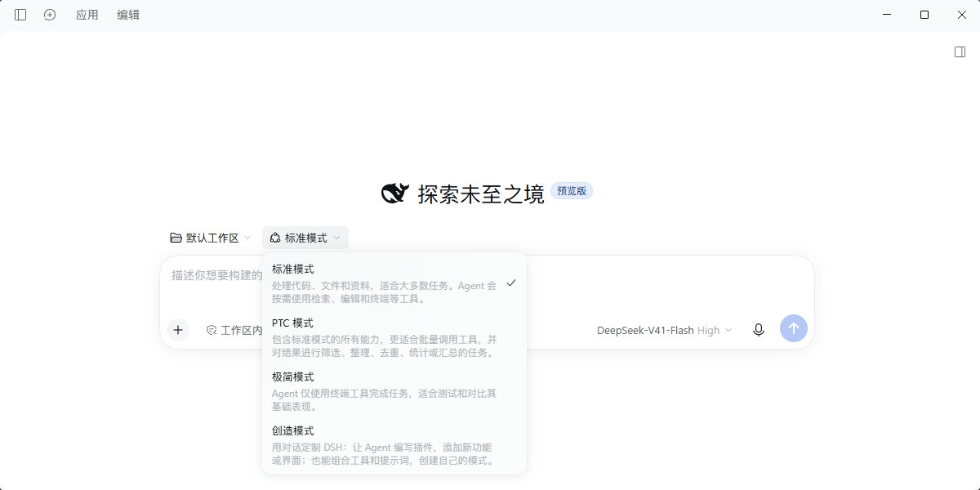Activate the microphone voice input icon
Screen dimensions: 980x490
pyautogui.click(x=759, y=330)
